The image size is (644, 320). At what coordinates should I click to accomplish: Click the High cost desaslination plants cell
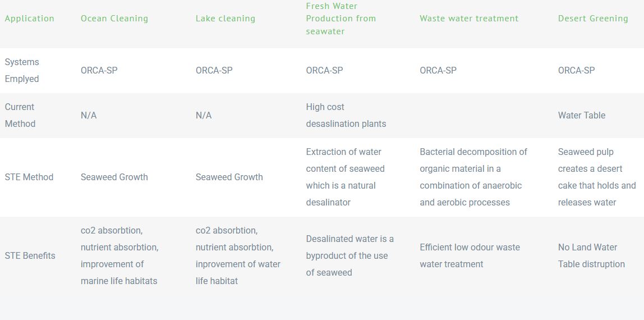pos(346,115)
